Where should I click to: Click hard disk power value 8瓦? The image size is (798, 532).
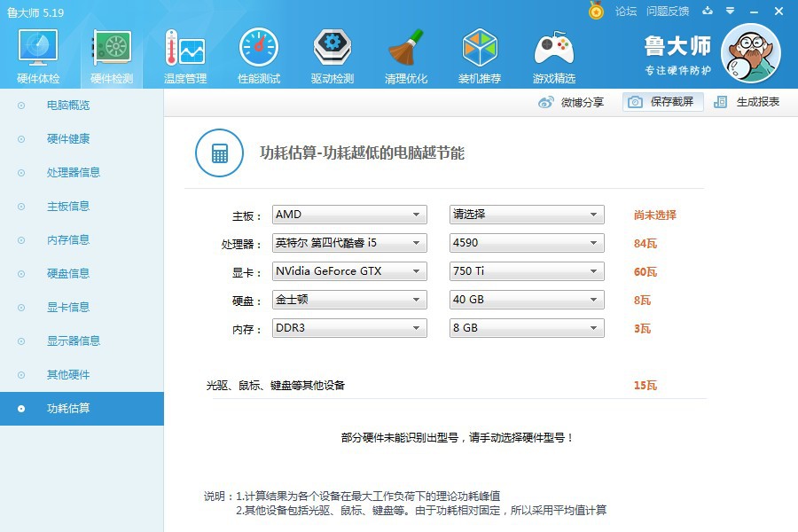tap(642, 300)
